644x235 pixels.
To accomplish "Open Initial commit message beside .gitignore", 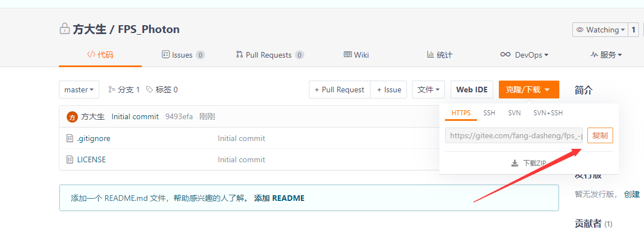I will [242, 138].
